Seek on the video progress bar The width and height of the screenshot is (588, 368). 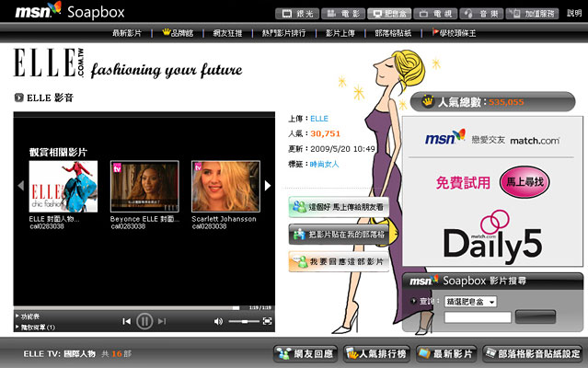127,308
